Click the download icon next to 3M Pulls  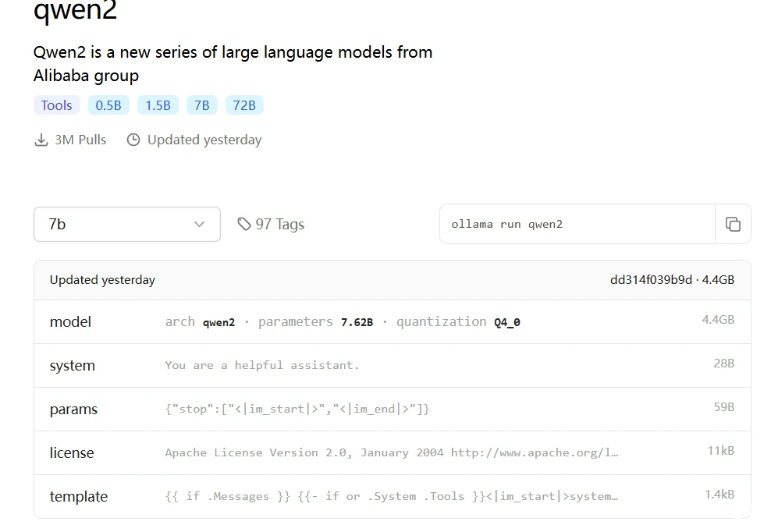point(41,140)
